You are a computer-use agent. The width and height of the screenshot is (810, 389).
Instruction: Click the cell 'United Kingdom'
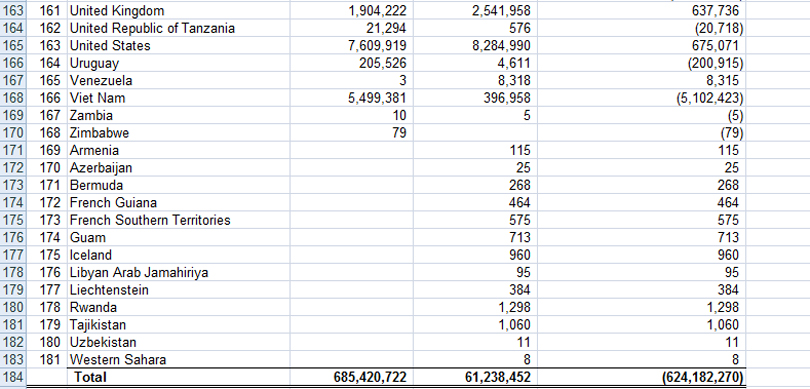pos(178,10)
